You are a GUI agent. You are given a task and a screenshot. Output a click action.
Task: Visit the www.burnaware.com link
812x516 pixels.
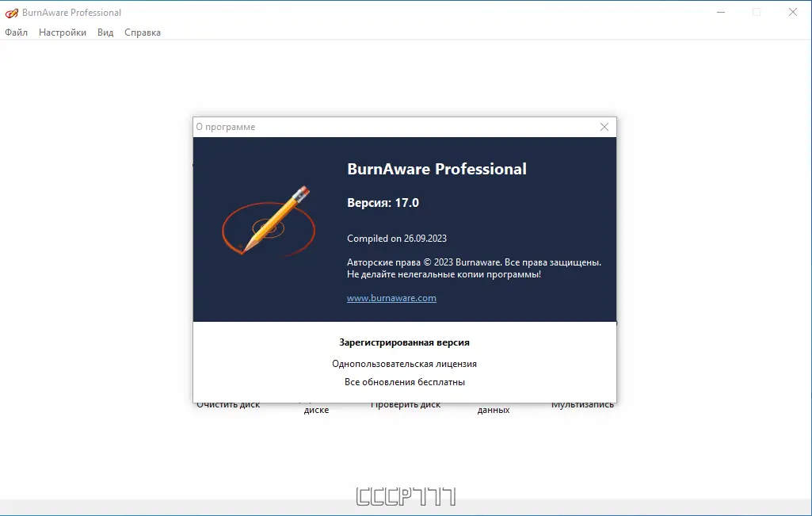tap(391, 298)
